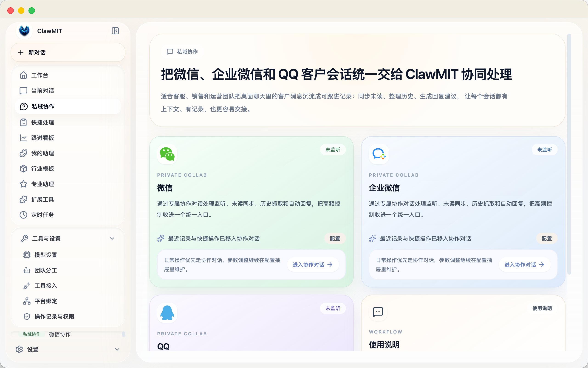Click 进入协作对话 on 微信 card
Screen dimensions: 588x368
tap(313, 264)
